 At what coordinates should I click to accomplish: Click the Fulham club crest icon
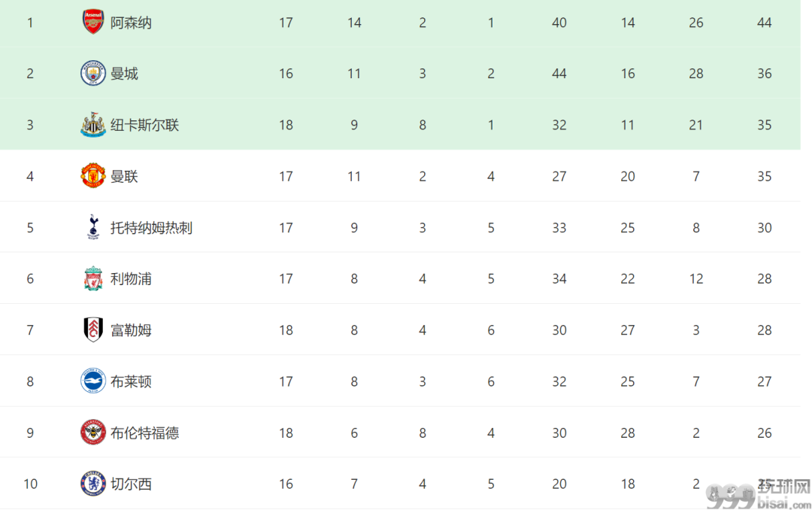point(93,329)
